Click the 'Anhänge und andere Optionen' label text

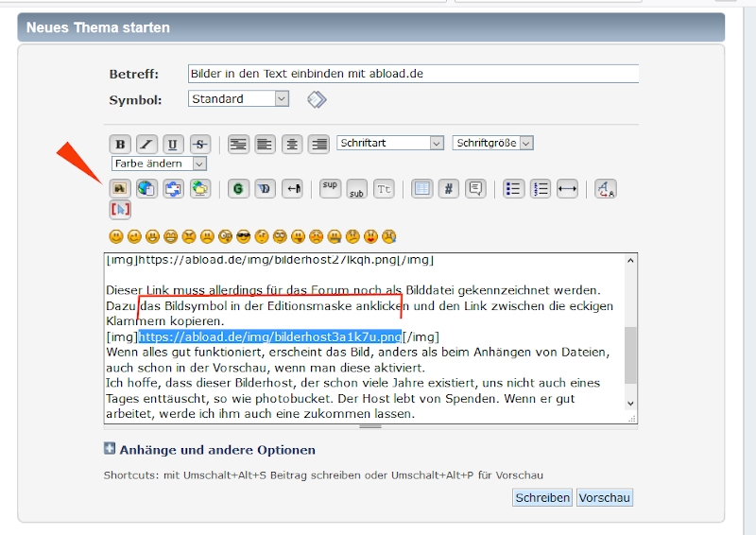[217, 450]
